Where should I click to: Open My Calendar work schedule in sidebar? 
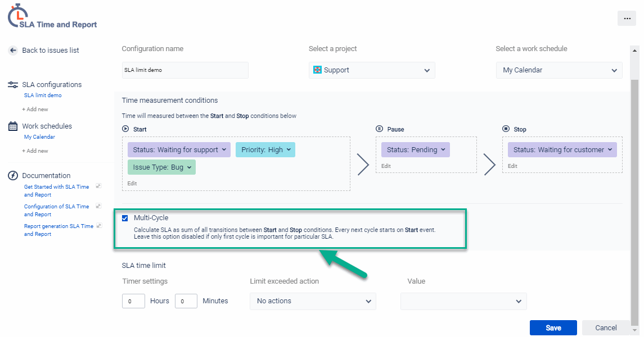[x=39, y=137]
